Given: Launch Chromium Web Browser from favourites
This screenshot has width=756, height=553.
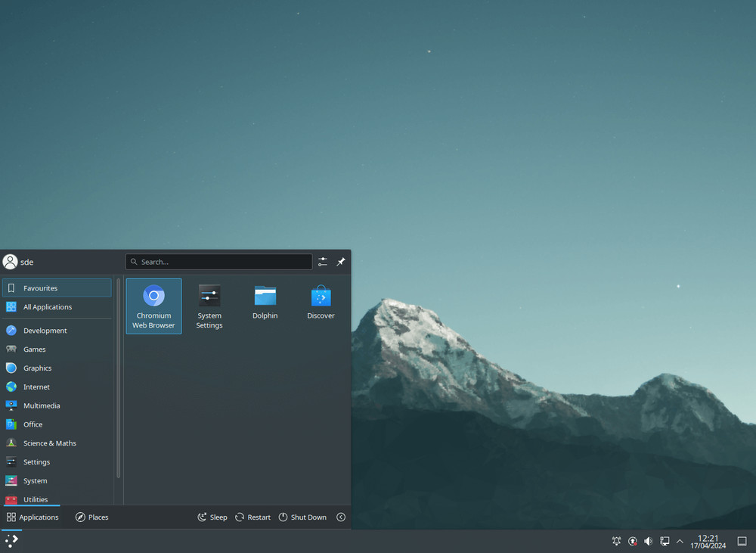Looking at the screenshot, I should (153, 306).
